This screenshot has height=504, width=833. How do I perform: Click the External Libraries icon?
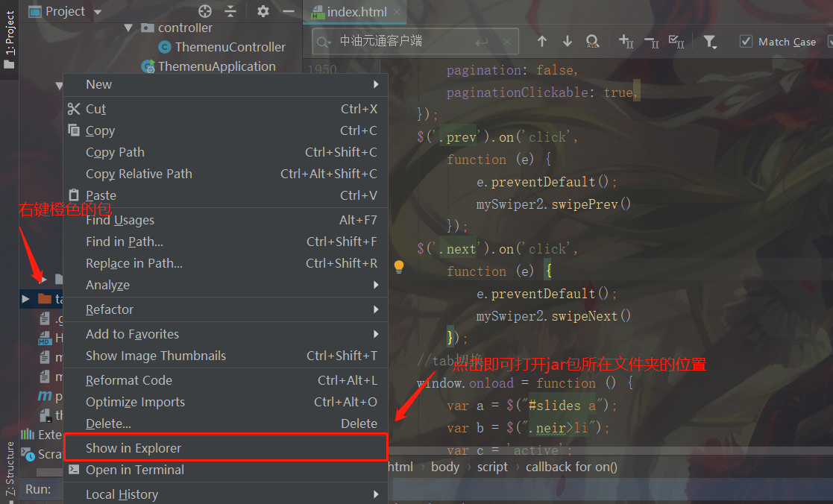27,435
